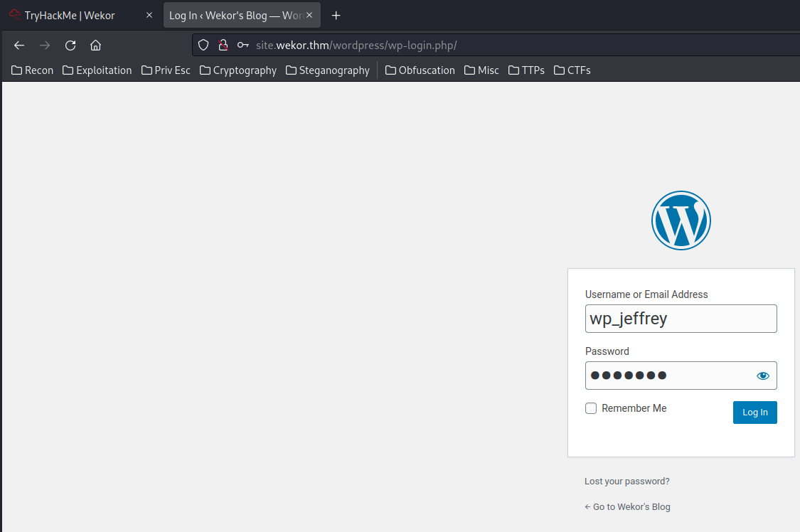Close the Log In Wekor's Blog tab
The image size is (800, 532).
(309, 16)
